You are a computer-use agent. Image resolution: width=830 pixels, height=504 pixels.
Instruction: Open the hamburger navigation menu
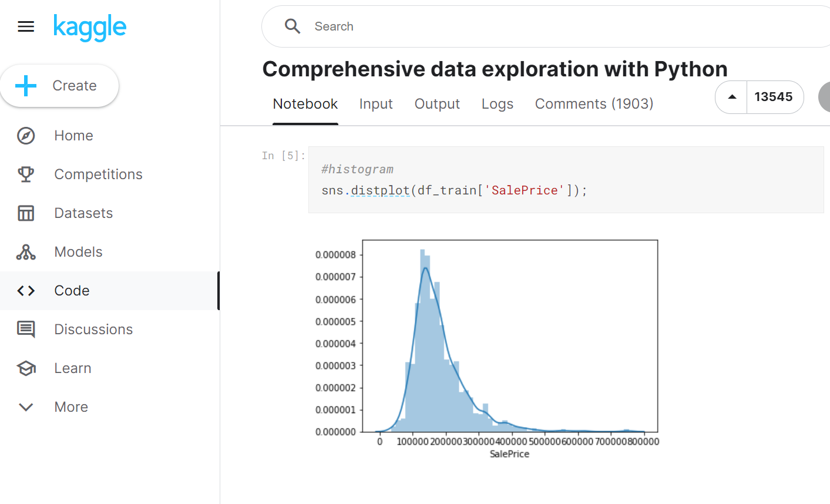click(x=26, y=26)
